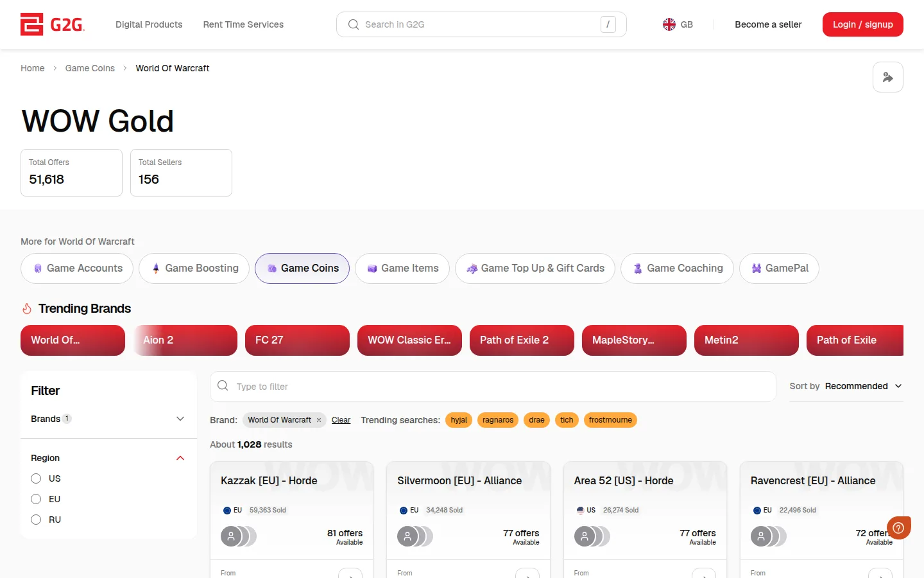Click seller avatars on Area 52 card
The height and width of the screenshot is (578, 924).
pyautogui.click(x=592, y=536)
